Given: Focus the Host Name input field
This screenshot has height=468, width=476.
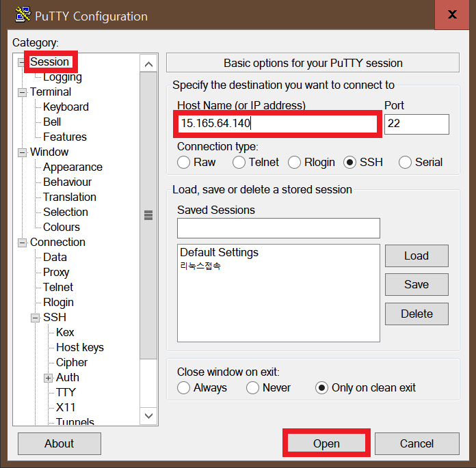Looking at the screenshot, I should tap(278, 124).
